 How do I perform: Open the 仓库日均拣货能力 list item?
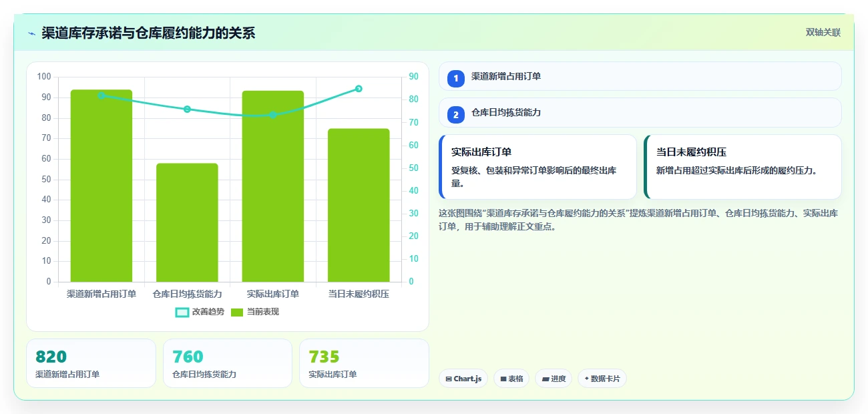point(640,112)
